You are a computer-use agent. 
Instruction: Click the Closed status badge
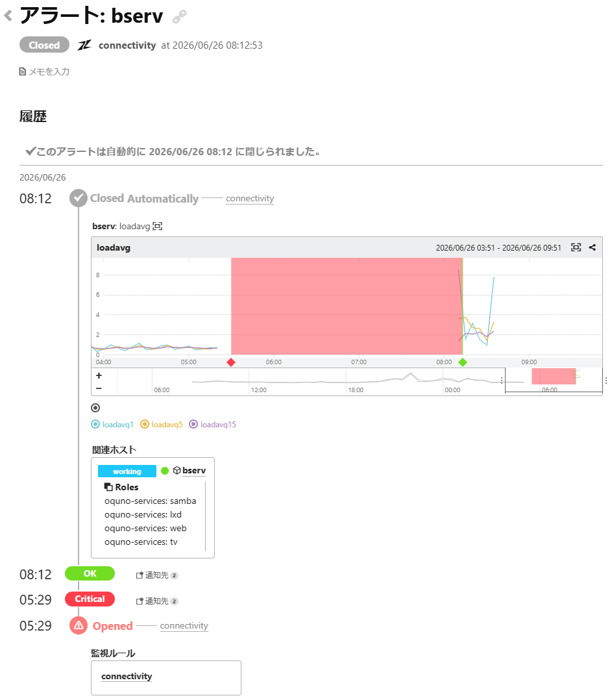point(44,45)
